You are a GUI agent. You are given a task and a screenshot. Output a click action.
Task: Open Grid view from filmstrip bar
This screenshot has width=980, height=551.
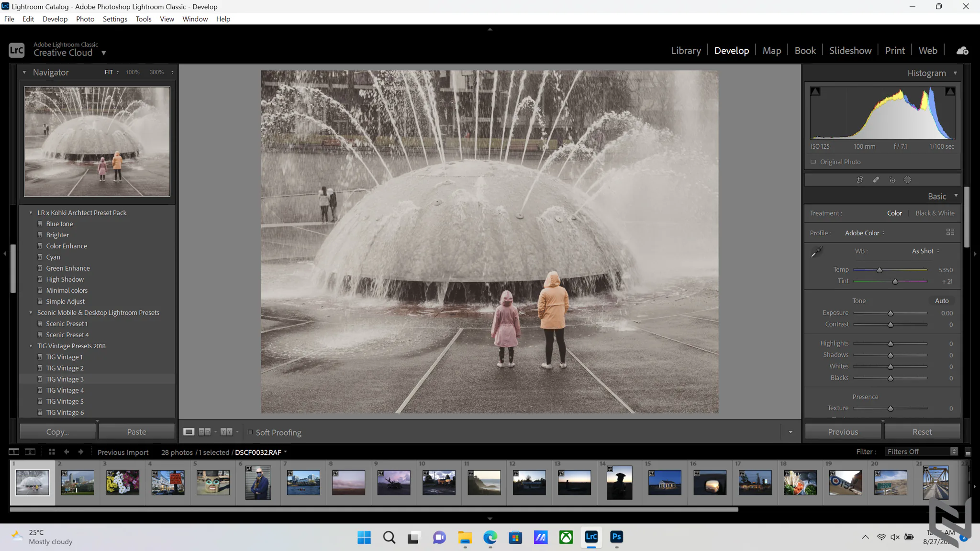pos(52,452)
